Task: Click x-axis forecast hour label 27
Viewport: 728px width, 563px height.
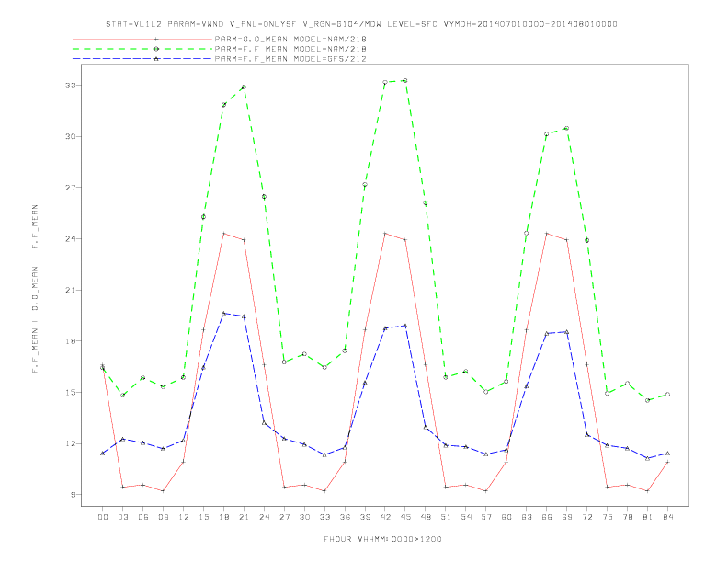Action: click(x=284, y=517)
